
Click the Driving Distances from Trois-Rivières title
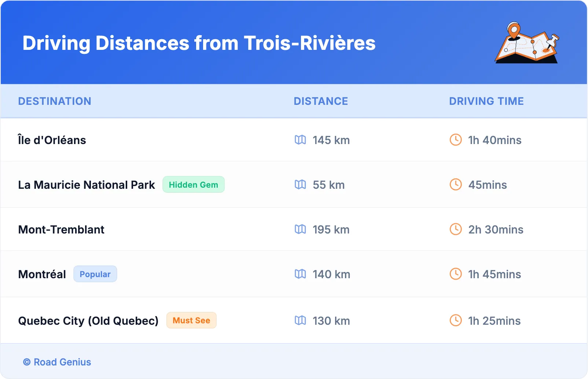click(199, 43)
